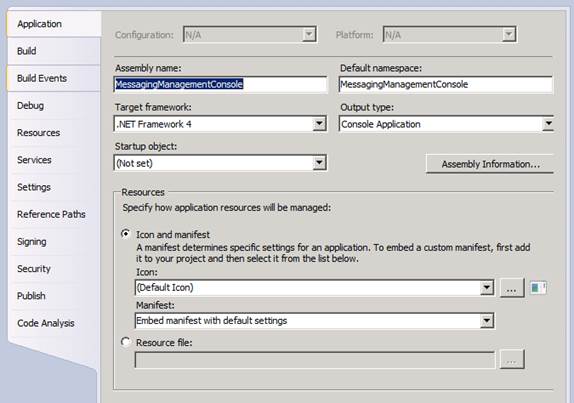Click the Default namespace text field

point(446,85)
